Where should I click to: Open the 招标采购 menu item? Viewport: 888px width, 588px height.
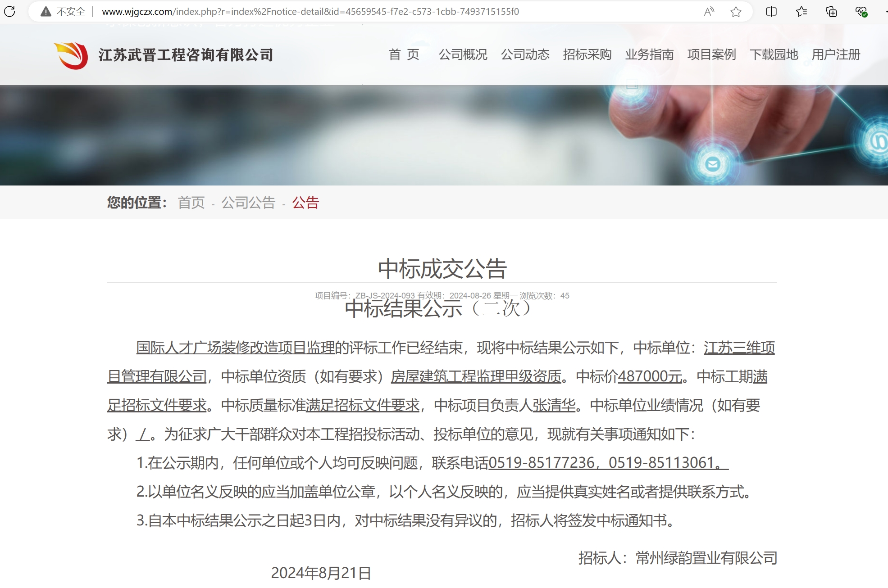(587, 54)
